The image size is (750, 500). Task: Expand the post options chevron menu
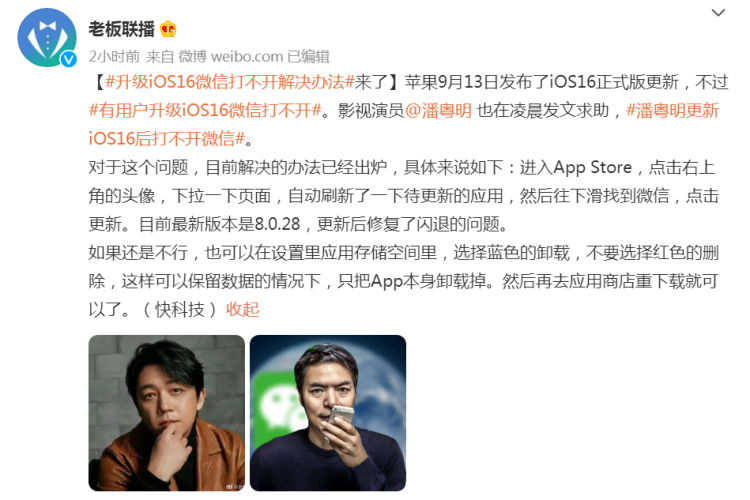pyautogui.click(x=718, y=13)
